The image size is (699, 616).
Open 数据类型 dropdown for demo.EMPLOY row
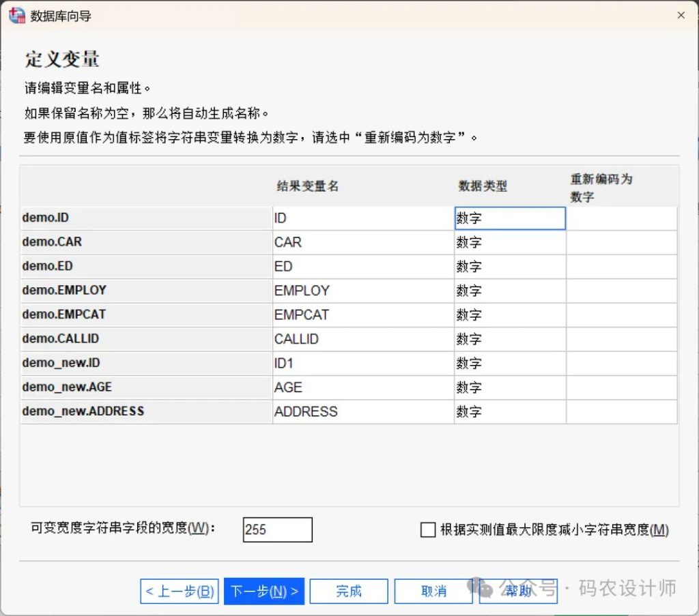[509, 291]
